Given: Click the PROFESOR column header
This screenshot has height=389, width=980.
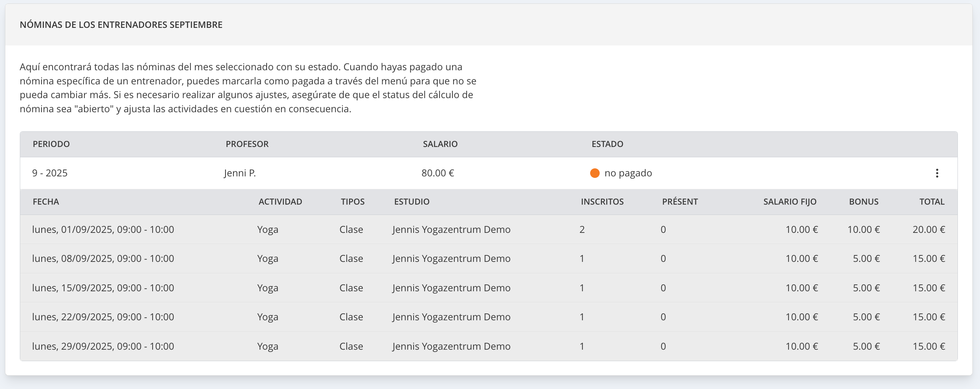Looking at the screenshot, I should 247,144.
